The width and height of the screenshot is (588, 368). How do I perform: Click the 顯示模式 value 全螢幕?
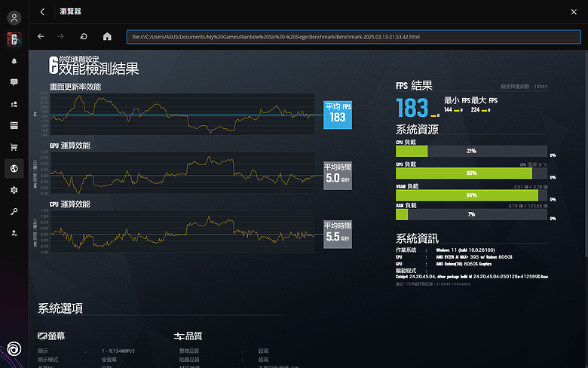(x=109, y=360)
